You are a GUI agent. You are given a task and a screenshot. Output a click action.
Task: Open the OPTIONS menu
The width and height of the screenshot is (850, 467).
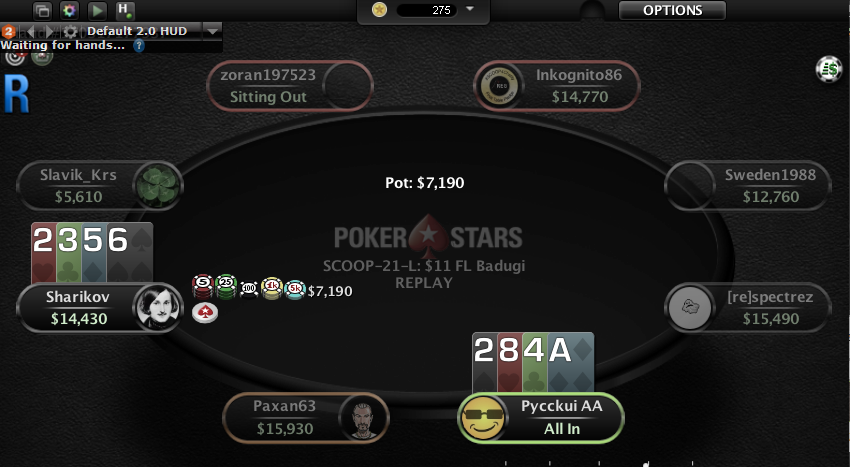coord(672,10)
